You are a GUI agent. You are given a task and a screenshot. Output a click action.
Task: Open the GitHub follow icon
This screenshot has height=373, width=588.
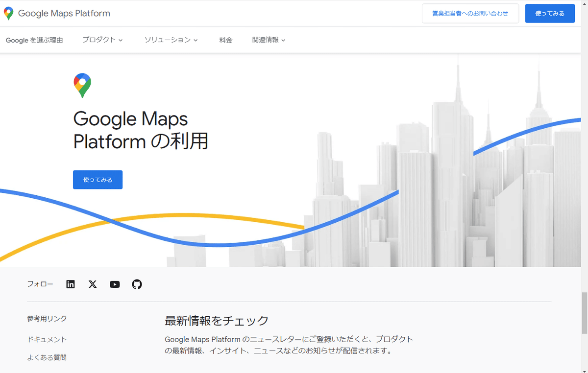click(137, 284)
